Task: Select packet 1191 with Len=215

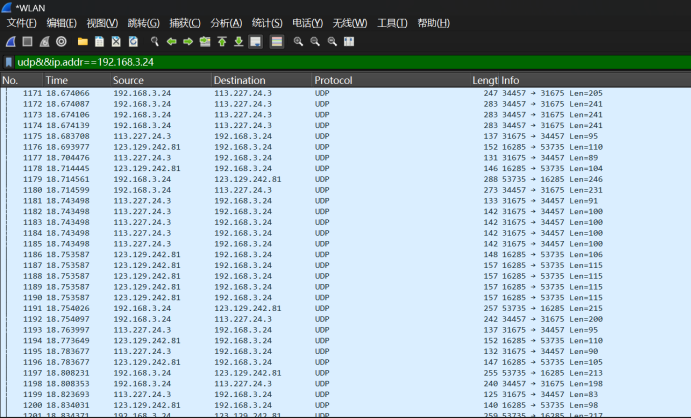Action: 346,308
